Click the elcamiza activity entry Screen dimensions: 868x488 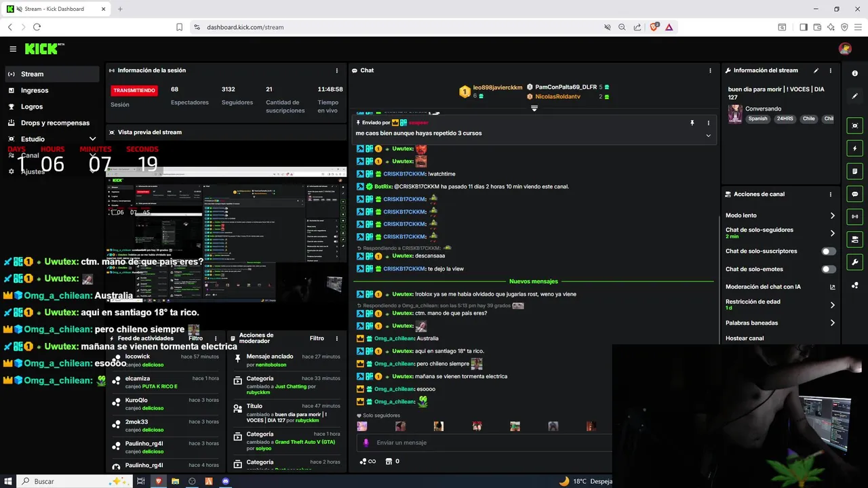[165, 382]
